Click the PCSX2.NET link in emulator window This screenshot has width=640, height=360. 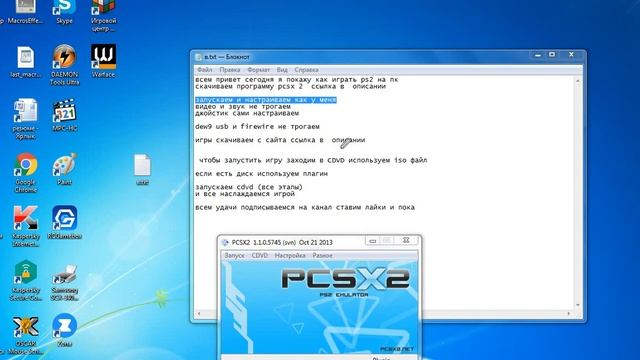point(397,349)
